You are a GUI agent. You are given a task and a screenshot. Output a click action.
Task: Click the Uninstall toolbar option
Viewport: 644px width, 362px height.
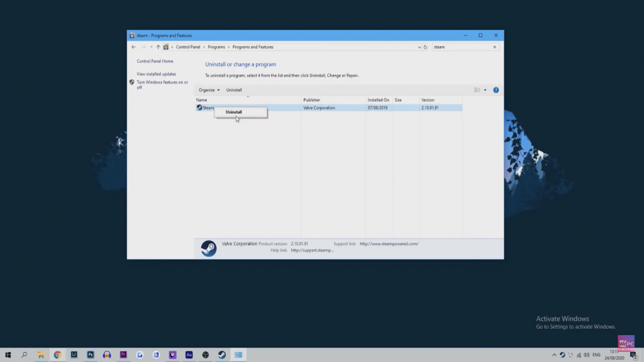[233, 90]
